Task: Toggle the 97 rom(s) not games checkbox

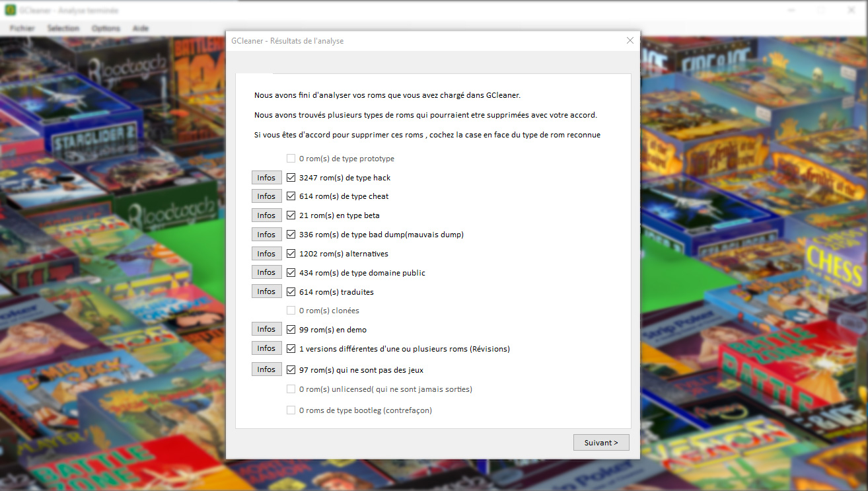Action: point(291,369)
